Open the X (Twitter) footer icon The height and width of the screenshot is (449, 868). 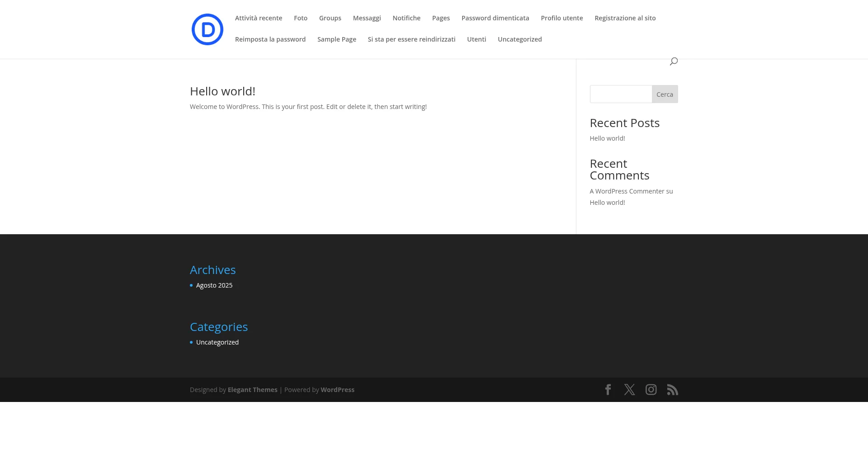coord(629,390)
